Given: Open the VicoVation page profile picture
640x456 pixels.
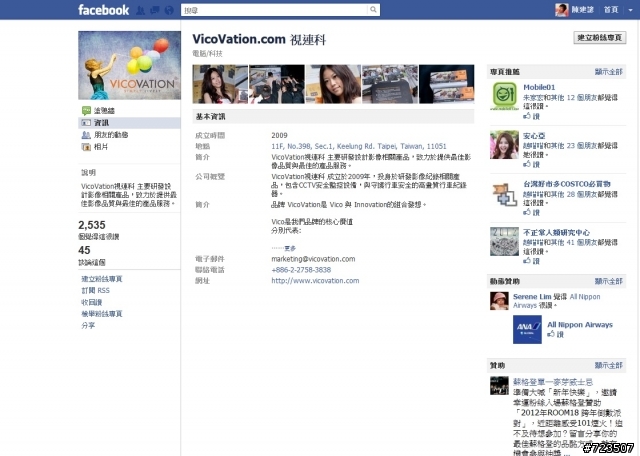Looking at the screenshot, I should 129,65.
